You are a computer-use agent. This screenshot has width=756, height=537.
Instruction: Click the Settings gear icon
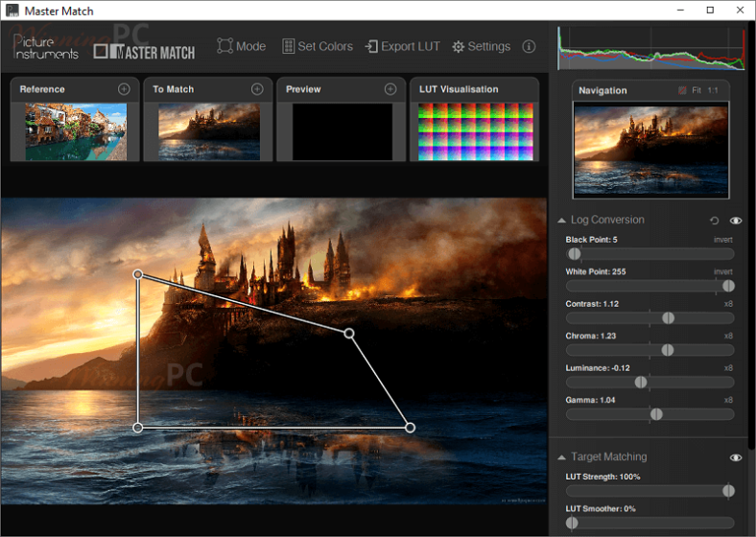(458, 47)
